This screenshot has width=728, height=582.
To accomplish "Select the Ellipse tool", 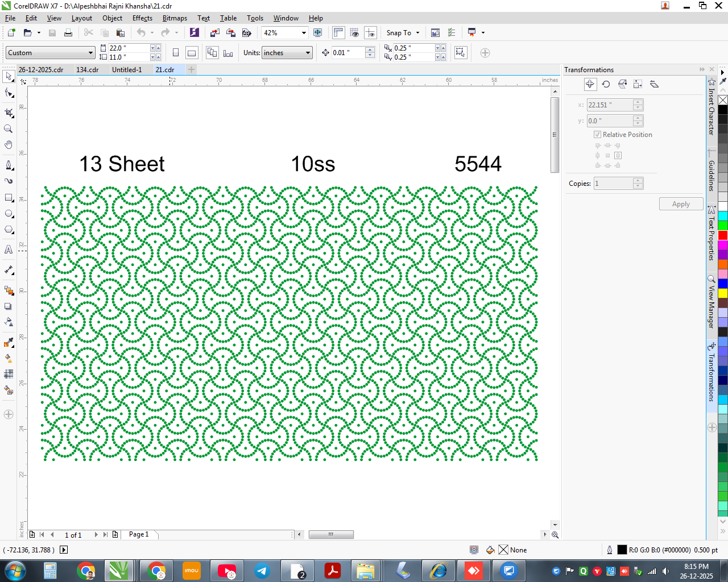I will point(9,214).
